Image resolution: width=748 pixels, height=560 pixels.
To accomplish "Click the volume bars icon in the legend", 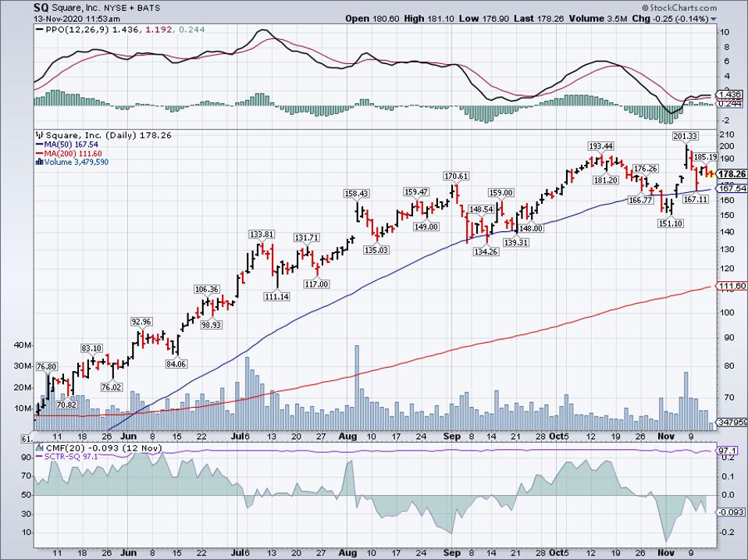I will point(40,162).
